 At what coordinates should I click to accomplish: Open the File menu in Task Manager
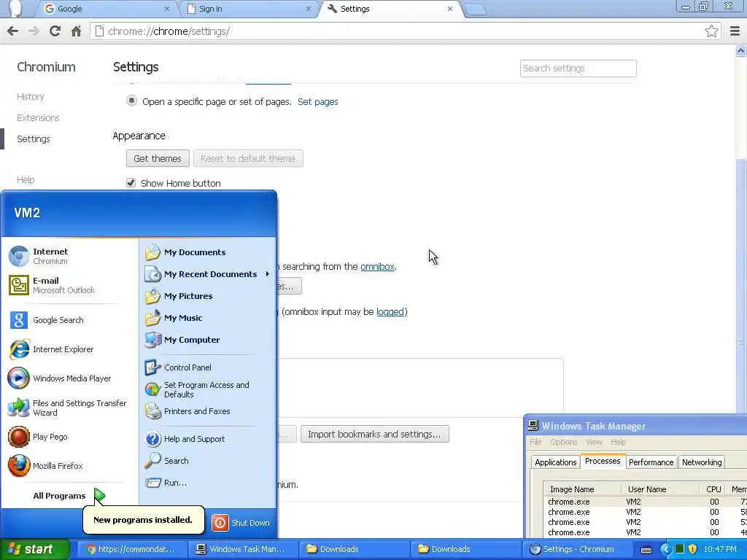coord(535,442)
